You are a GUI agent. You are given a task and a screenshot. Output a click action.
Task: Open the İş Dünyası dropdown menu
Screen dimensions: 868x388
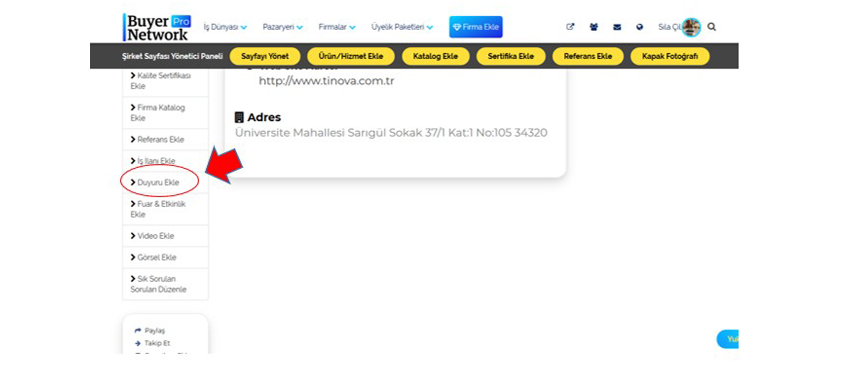225,27
